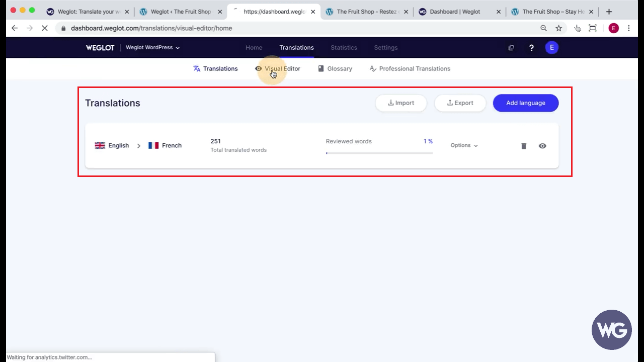The width and height of the screenshot is (644, 362).
Task: Click the Reviewed words progress bar
Action: (x=379, y=153)
